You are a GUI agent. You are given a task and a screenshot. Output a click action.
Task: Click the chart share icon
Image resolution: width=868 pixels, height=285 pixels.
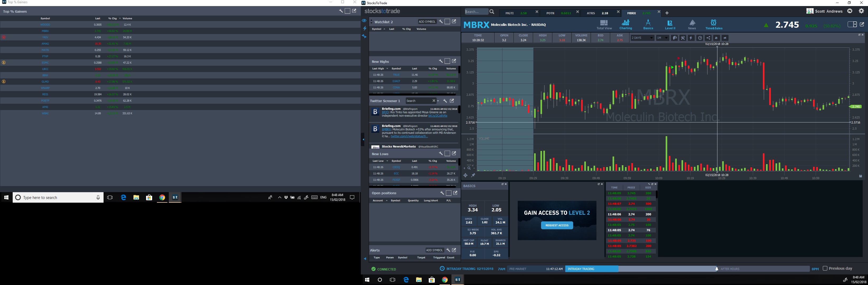(x=708, y=38)
